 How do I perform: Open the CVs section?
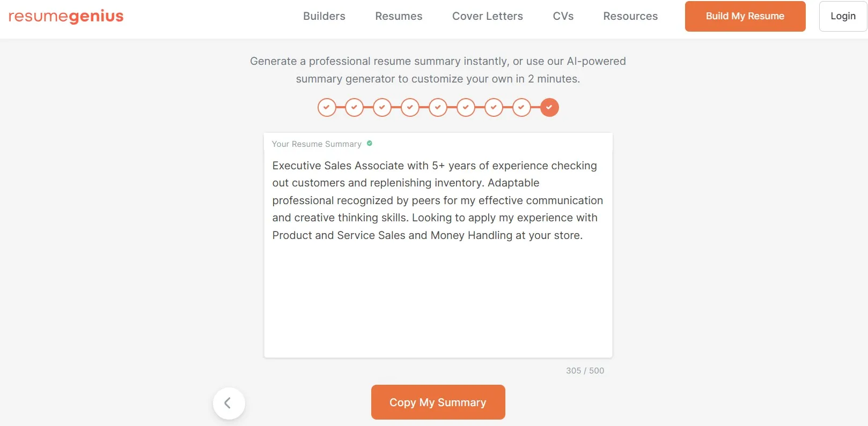[x=563, y=16]
